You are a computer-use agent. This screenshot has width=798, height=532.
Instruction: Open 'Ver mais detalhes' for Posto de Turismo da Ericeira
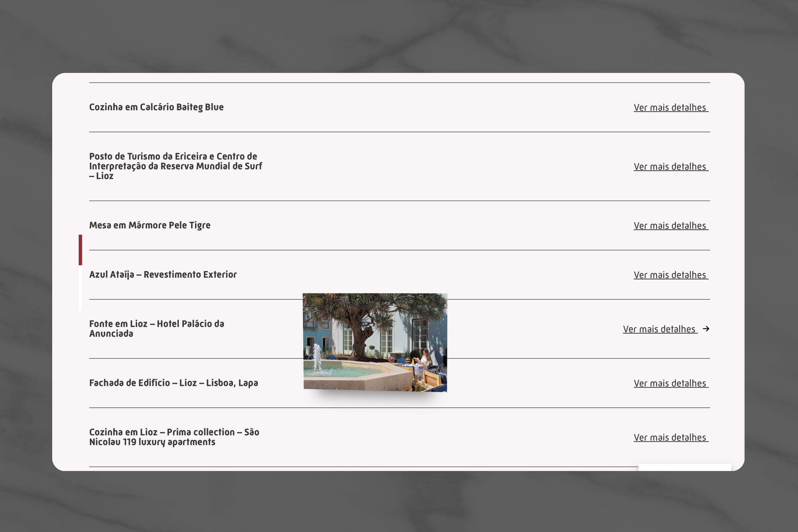click(671, 167)
